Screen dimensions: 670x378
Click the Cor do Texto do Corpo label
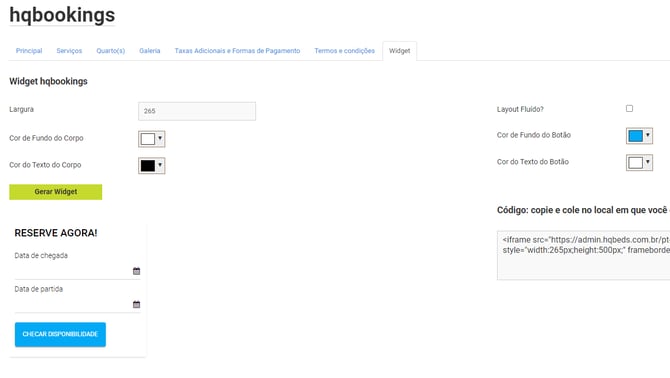[45, 165]
